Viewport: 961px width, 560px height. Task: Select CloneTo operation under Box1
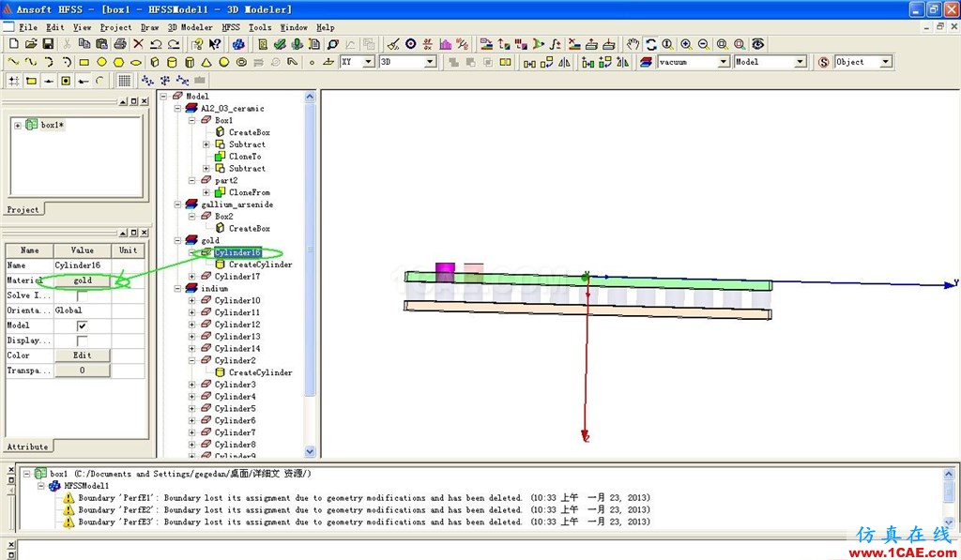[x=245, y=157]
